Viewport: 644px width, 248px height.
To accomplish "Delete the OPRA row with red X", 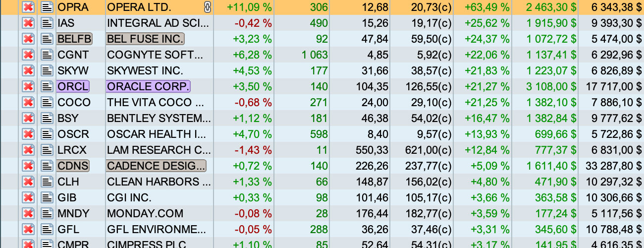I will 28,7.
